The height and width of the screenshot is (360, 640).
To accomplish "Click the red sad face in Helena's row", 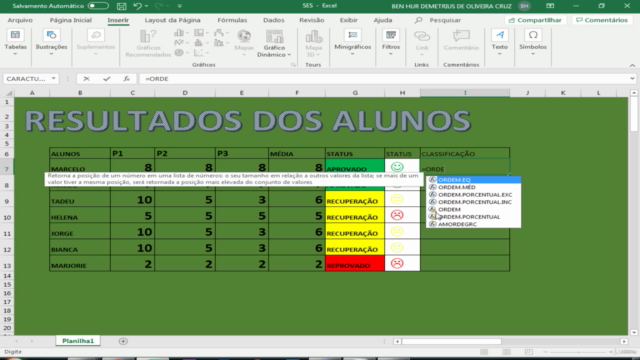I will (397, 215).
